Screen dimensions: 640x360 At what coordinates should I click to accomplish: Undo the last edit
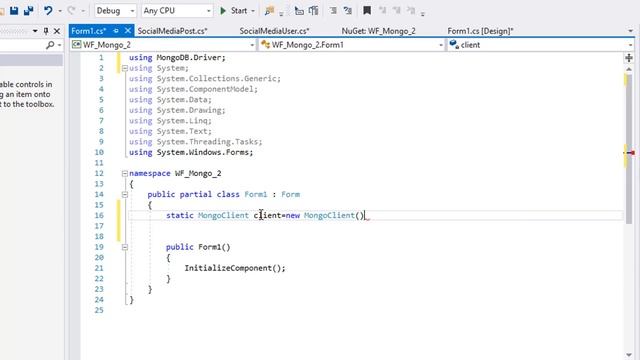48,11
